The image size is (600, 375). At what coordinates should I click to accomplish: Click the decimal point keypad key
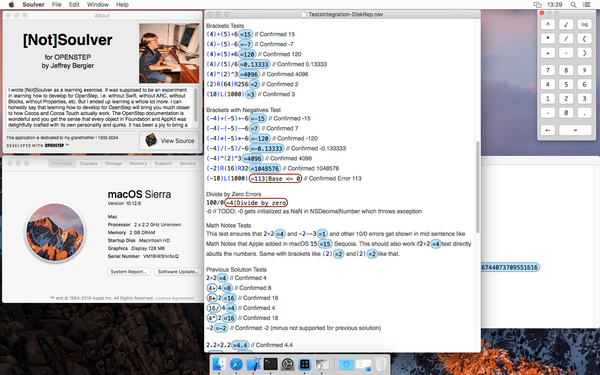[584, 112]
